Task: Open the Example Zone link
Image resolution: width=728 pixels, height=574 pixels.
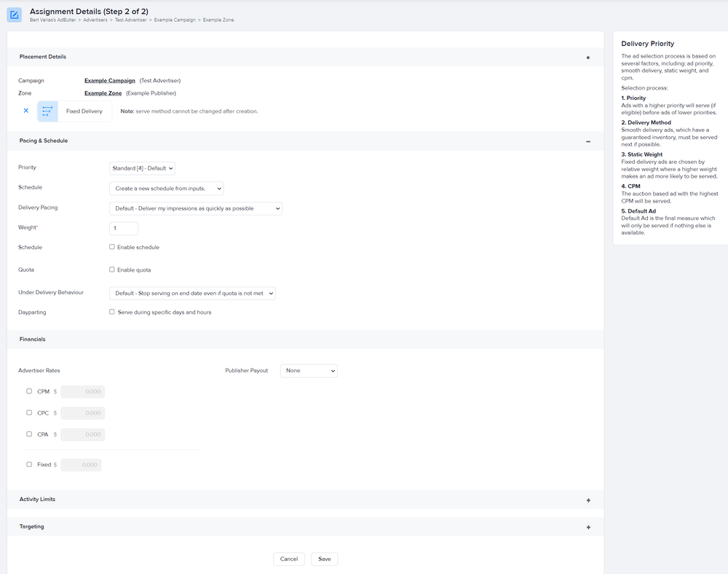Action: pos(103,93)
